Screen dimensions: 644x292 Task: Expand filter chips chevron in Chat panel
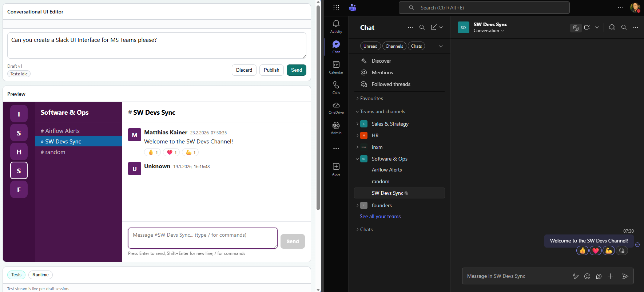coord(441,46)
